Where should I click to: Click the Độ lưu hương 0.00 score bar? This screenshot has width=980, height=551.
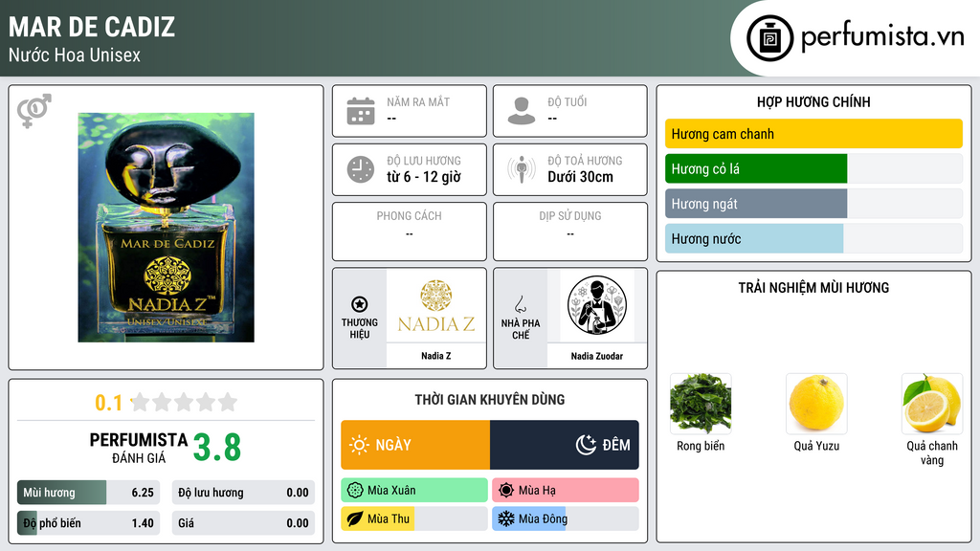coord(243,493)
